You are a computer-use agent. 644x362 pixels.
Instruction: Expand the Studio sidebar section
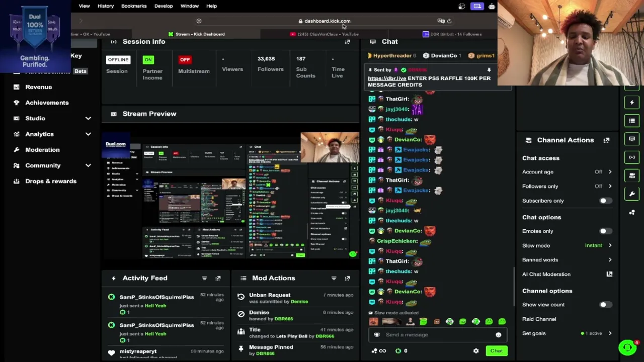[88, 119]
